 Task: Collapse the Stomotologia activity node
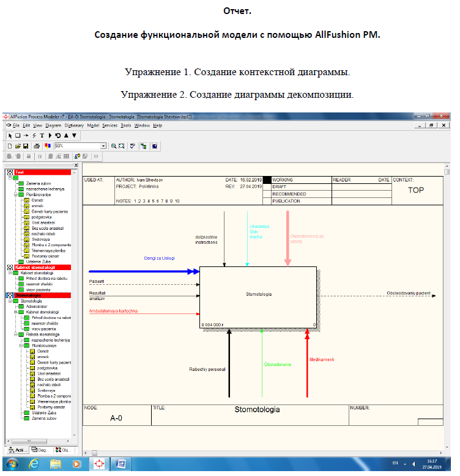pos(10,301)
